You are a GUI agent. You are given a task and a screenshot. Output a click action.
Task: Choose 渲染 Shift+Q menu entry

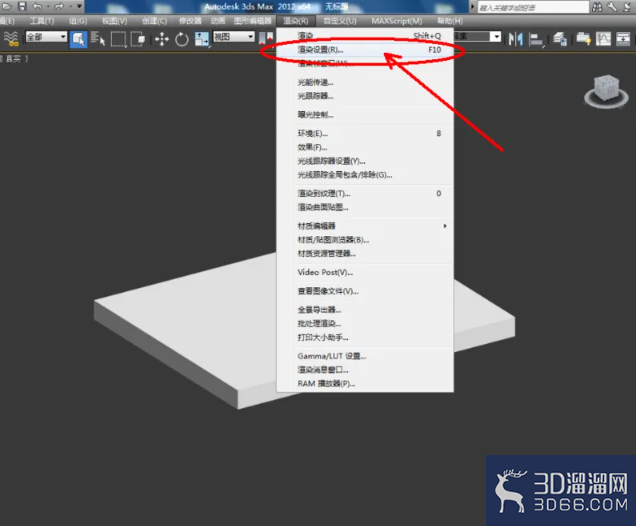365,36
